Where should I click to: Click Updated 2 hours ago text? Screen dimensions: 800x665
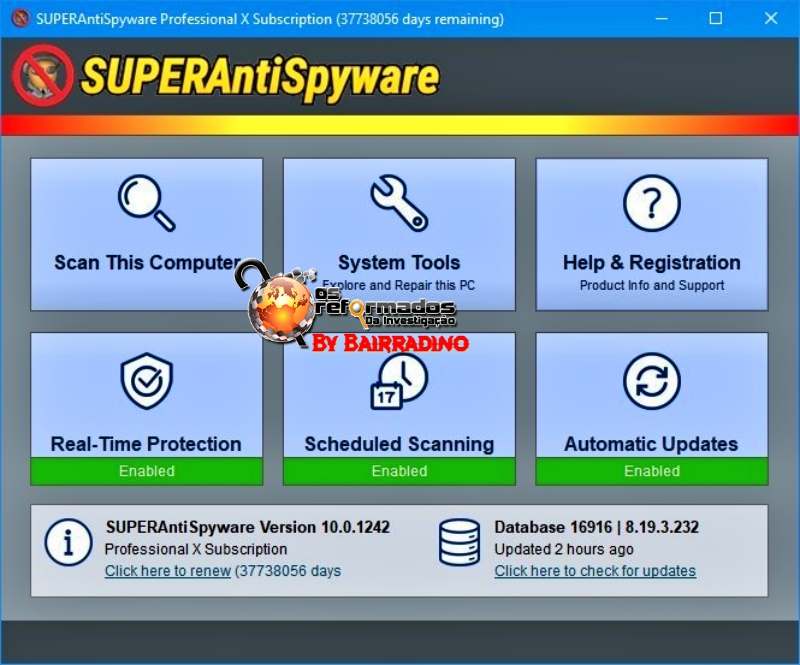[x=564, y=549]
